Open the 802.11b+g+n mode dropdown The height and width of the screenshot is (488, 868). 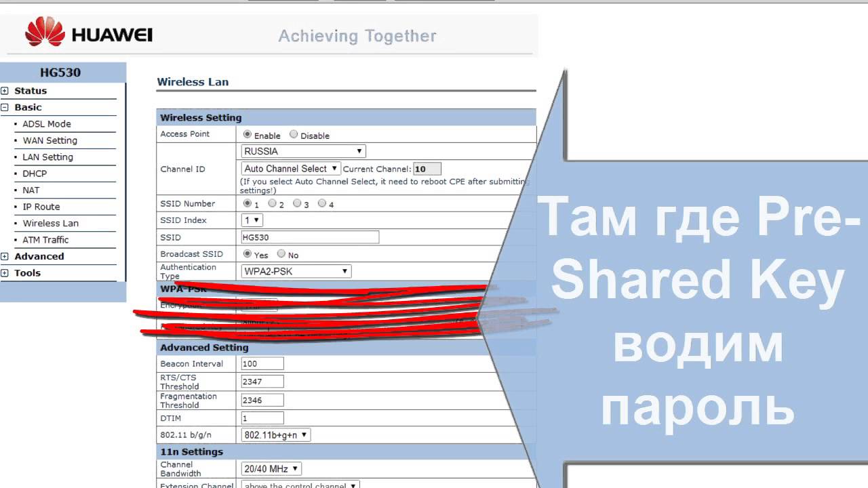tap(276, 434)
